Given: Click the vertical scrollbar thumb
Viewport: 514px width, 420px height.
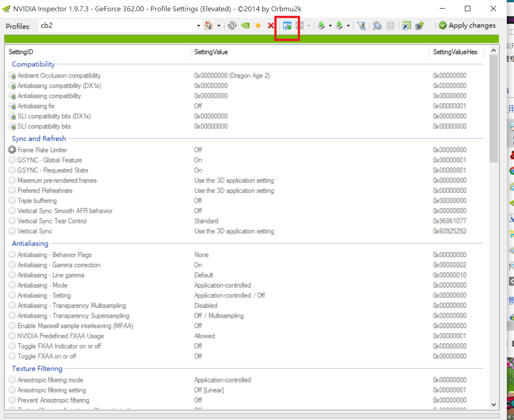Looking at the screenshot, I should click(x=494, y=108).
